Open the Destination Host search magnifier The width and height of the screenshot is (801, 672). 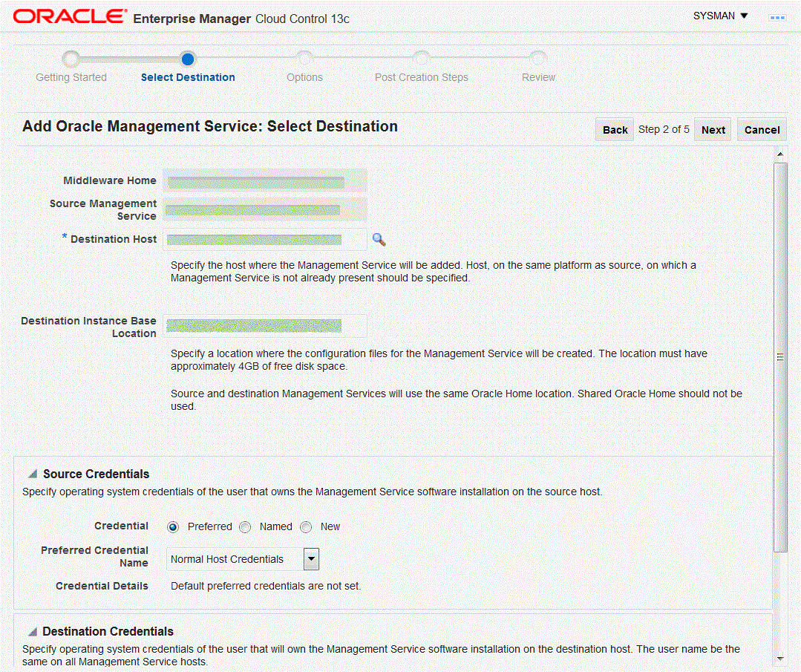tap(379, 239)
